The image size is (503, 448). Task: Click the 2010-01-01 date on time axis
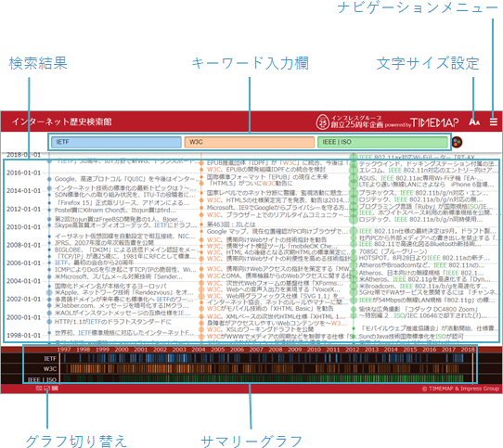click(x=24, y=227)
